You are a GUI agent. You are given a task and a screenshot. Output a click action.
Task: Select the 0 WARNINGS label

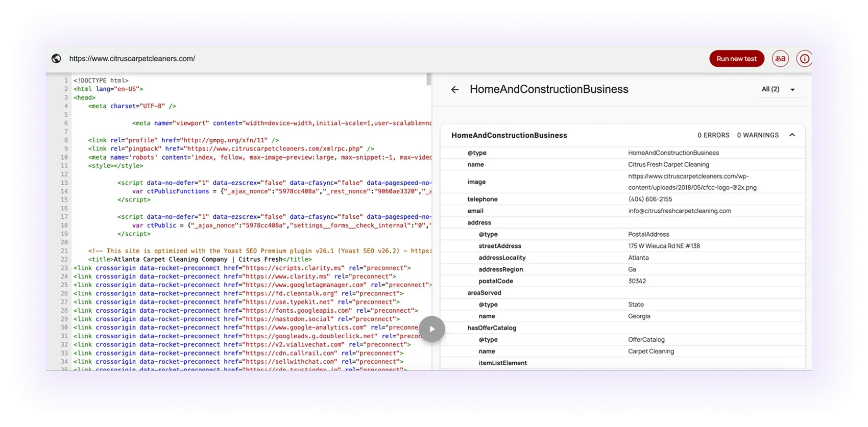click(758, 135)
